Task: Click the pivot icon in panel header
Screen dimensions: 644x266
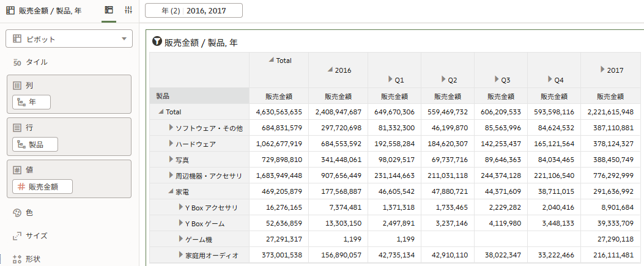Action: pos(10,10)
